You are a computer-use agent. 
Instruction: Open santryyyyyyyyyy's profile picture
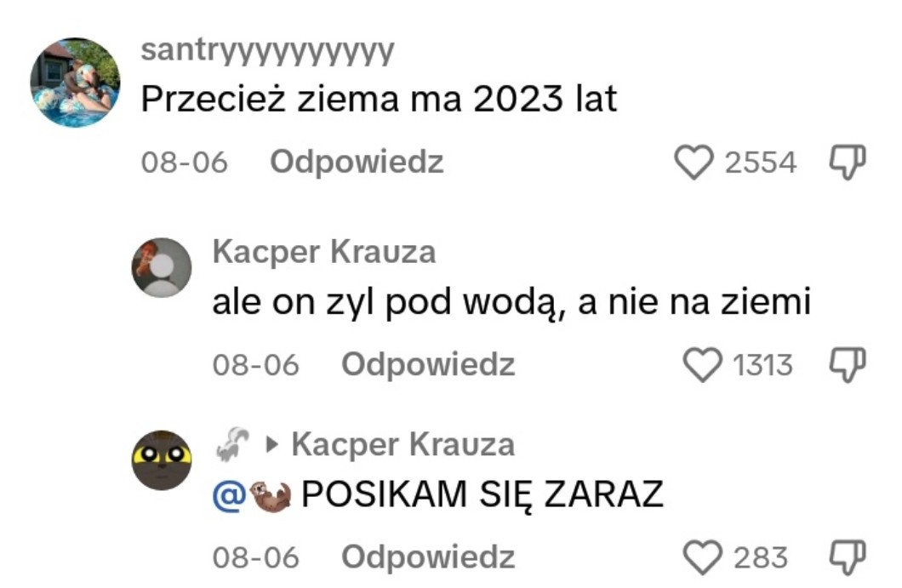click(x=76, y=83)
